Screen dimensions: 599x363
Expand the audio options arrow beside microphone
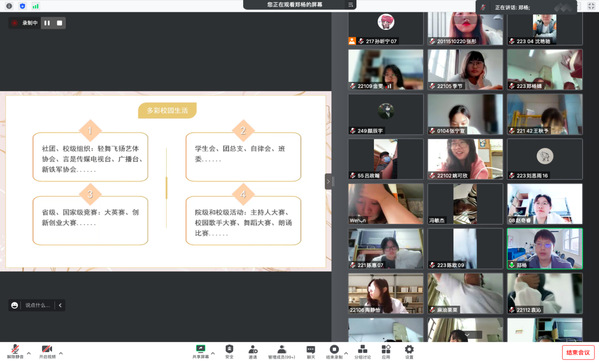[x=29, y=353]
